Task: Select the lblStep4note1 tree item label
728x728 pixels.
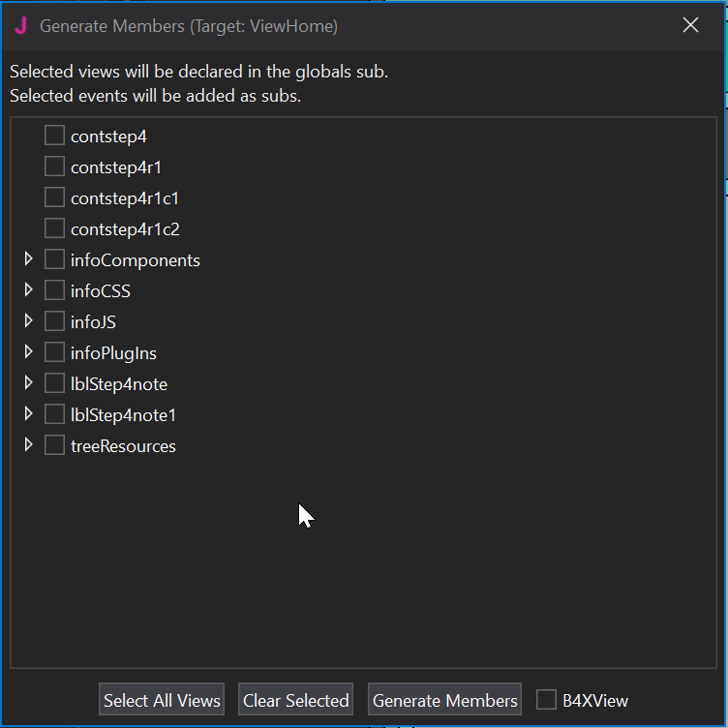Action: (123, 415)
